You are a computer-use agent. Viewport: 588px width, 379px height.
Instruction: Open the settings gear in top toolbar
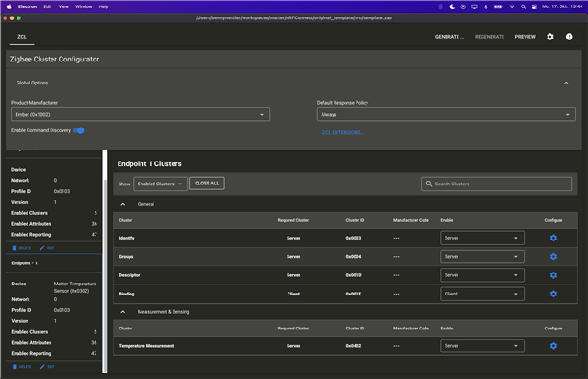point(549,37)
